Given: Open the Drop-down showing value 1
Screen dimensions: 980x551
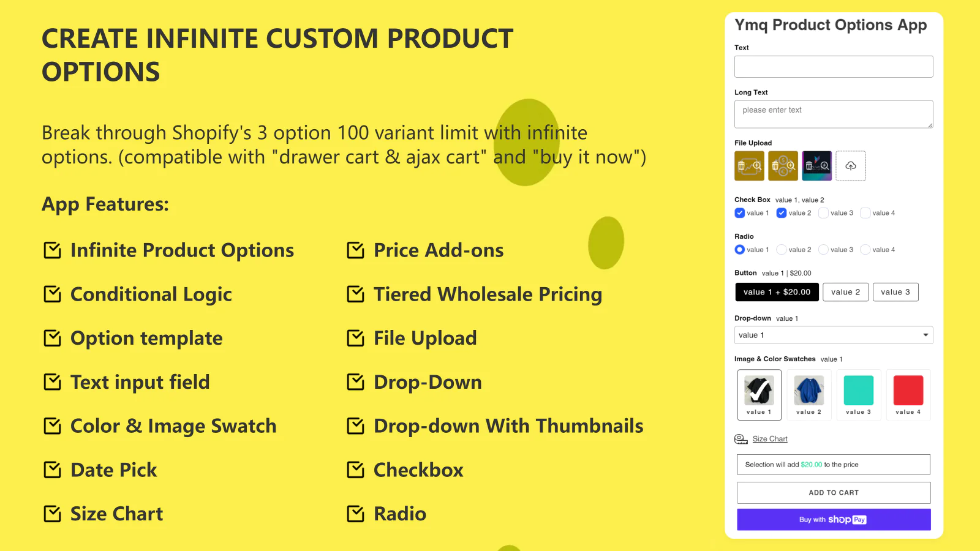Looking at the screenshot, I should (x=834, y=335).
